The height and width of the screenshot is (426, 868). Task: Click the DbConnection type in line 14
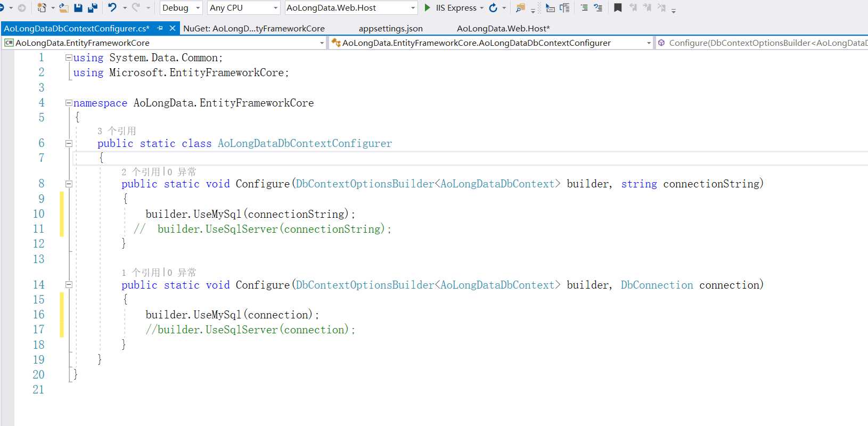click(x=657, y=285)
